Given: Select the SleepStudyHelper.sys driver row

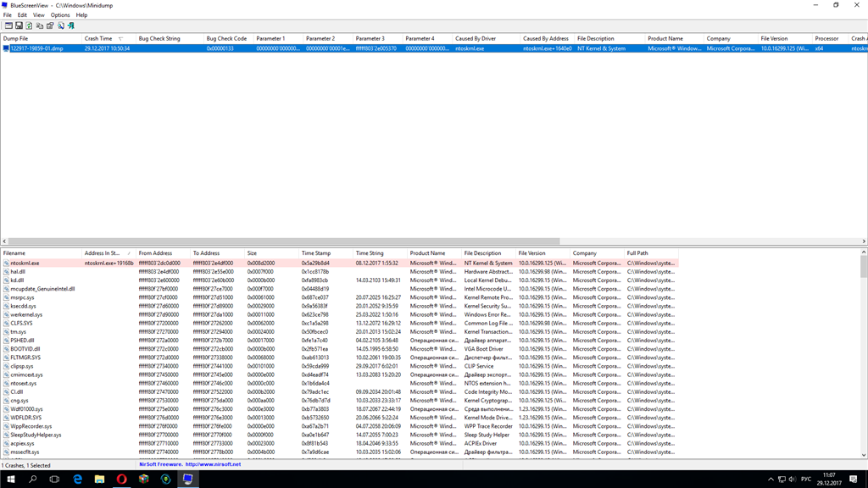Looking at the screenshot, I should [339, 435].
